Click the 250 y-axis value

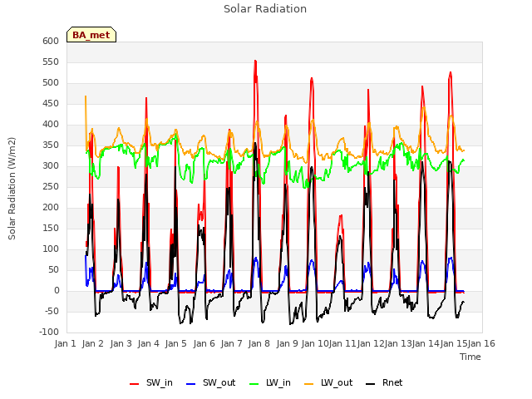coord(51,186)
